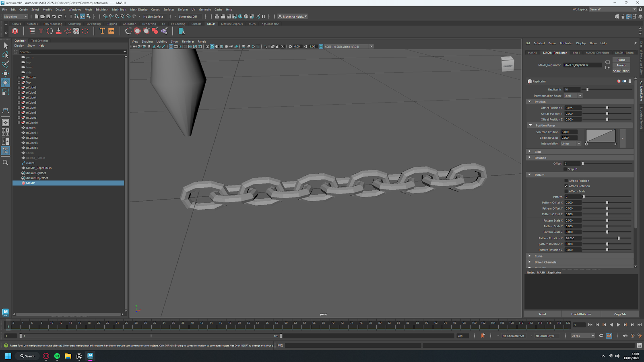The image size is (644, 362).
Task: Check the Step ID checkbox
Action: pos(565,169)
